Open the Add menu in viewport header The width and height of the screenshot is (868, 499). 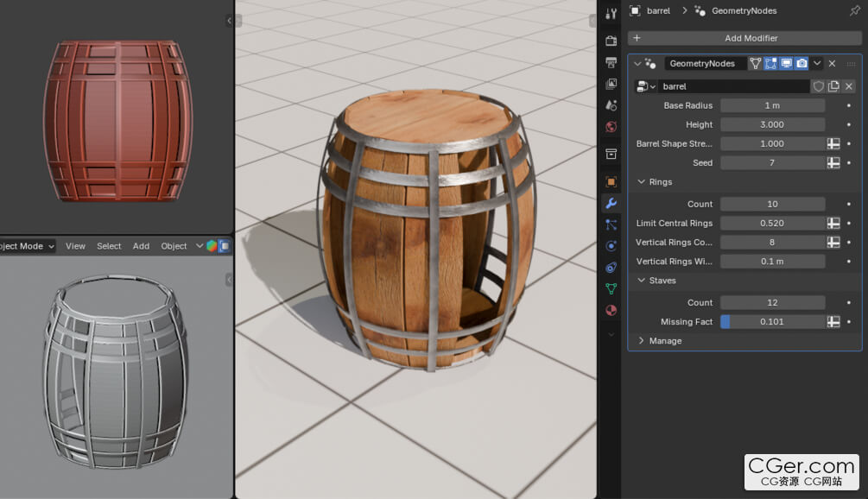coord(141,246)
